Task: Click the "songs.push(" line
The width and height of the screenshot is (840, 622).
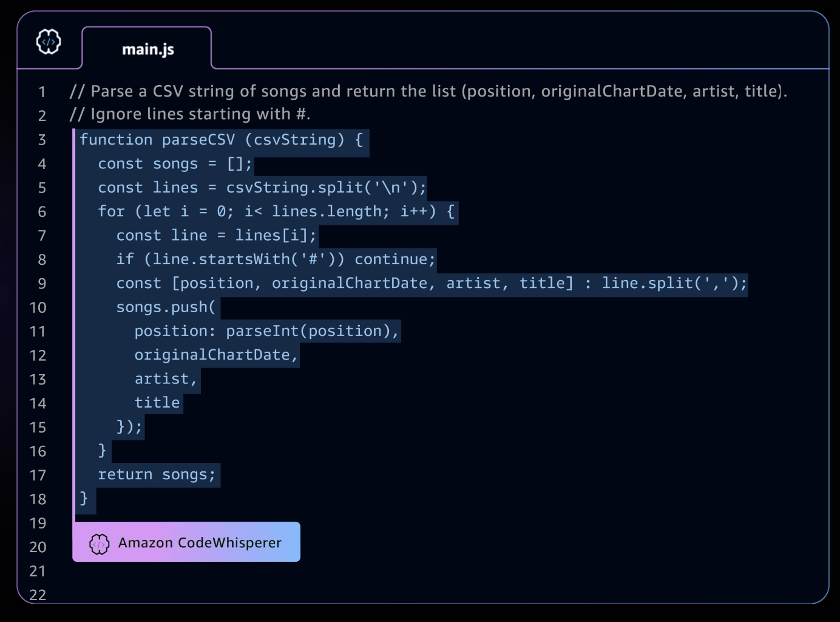Action: 166,307
